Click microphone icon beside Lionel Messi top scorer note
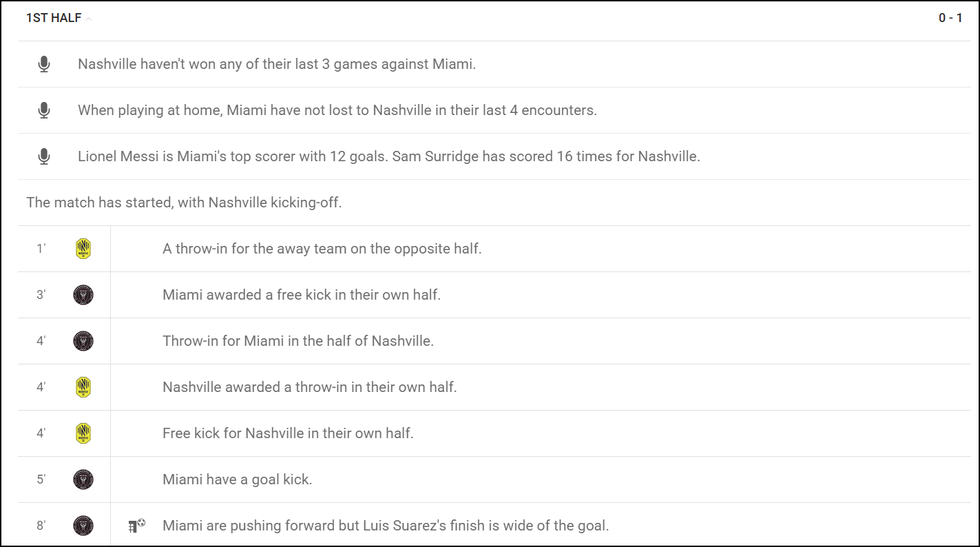 click(x=44, y=156)
